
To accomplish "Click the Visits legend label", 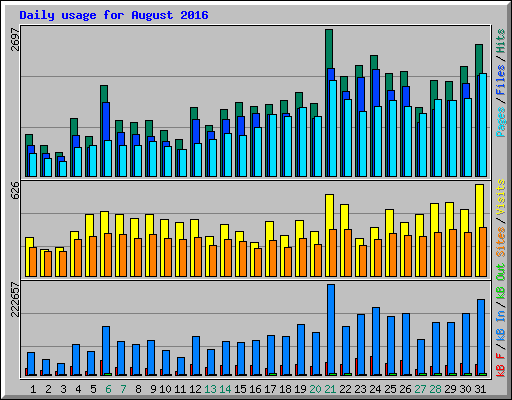I will (501, 197).
